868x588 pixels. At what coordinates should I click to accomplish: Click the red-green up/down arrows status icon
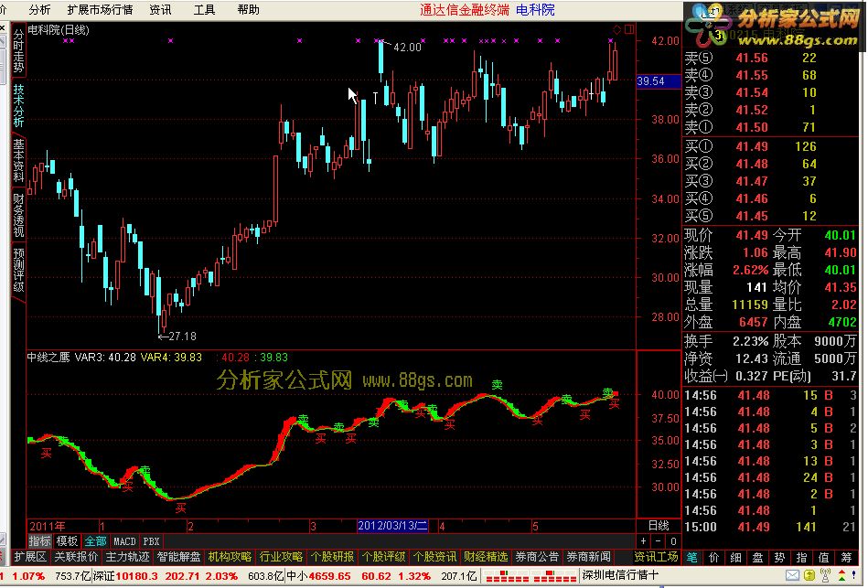pos(841,576)
